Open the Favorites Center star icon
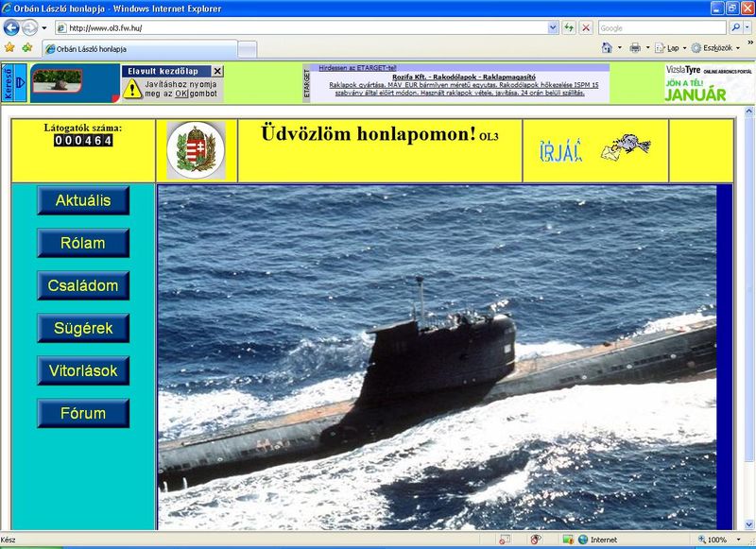Screen dimensions: 756x549 [9, 47]
